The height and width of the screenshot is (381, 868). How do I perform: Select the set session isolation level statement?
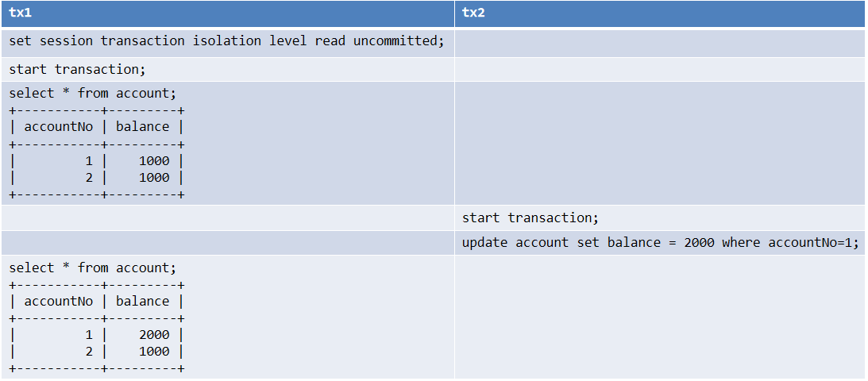pyautogui.click(x=227, y=41)
